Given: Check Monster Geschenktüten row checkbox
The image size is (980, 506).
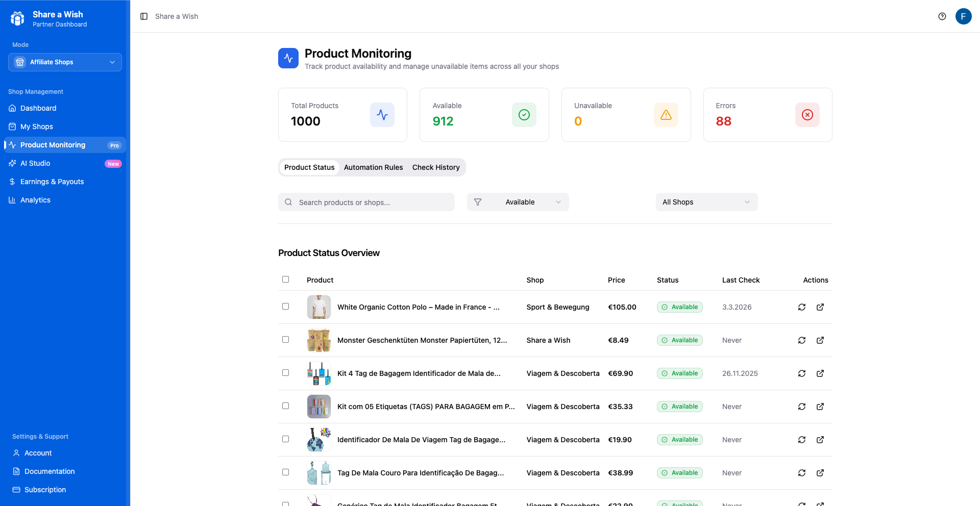Looking at the screenshot, I should pyautogui.click(x=285, y=339).
